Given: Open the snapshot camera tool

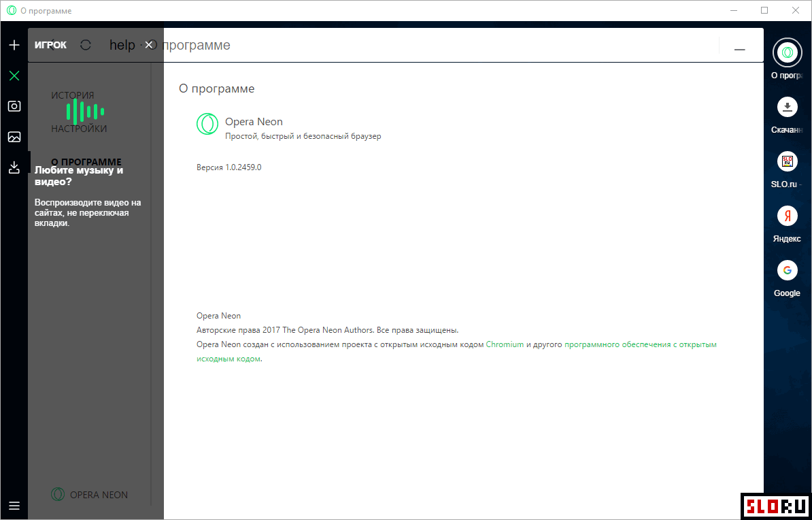Looking at the screenshot, I should [x=14, y=106].
